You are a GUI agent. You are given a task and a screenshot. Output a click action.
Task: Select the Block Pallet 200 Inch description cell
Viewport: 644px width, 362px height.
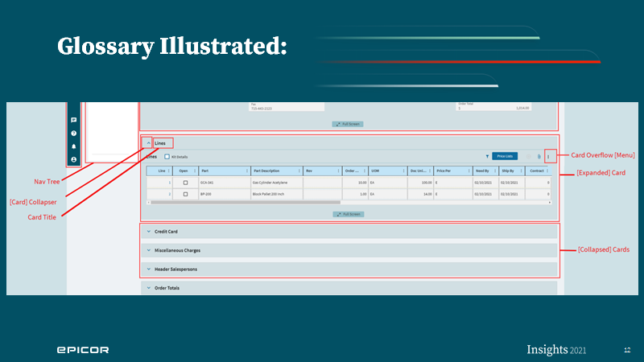[x=277, y=194]
